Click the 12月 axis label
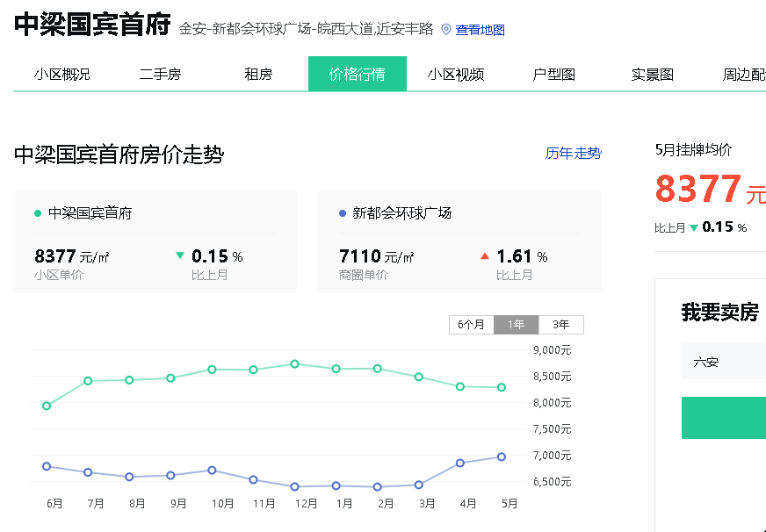 point(306,504)
